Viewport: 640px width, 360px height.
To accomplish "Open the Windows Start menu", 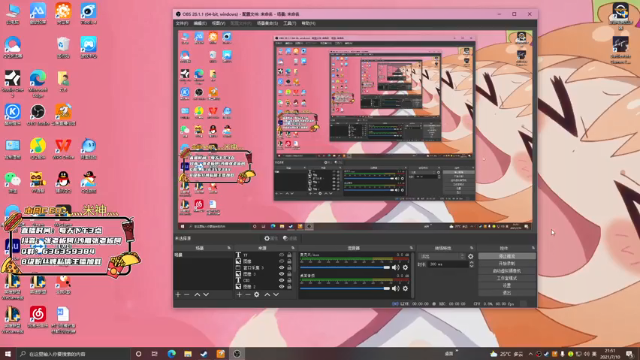I will [7, 353].
